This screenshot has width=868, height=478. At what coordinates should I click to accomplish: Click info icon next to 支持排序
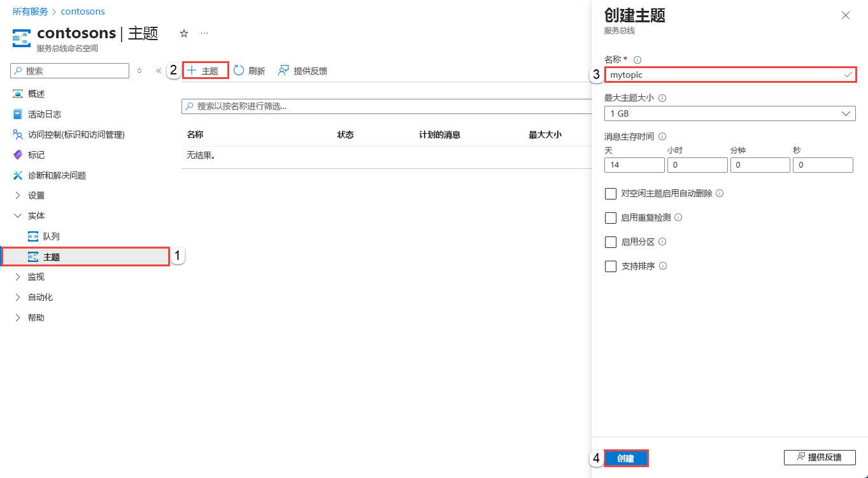(x=663, y=266)
